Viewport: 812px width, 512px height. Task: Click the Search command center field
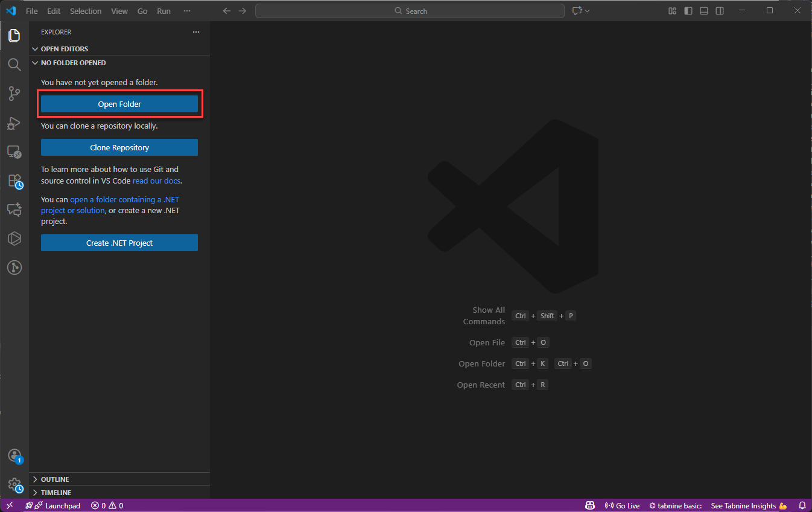[410, 11]
